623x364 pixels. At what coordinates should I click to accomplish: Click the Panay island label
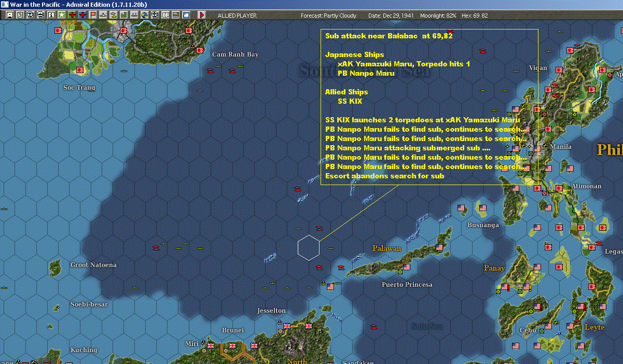point(494,268)
